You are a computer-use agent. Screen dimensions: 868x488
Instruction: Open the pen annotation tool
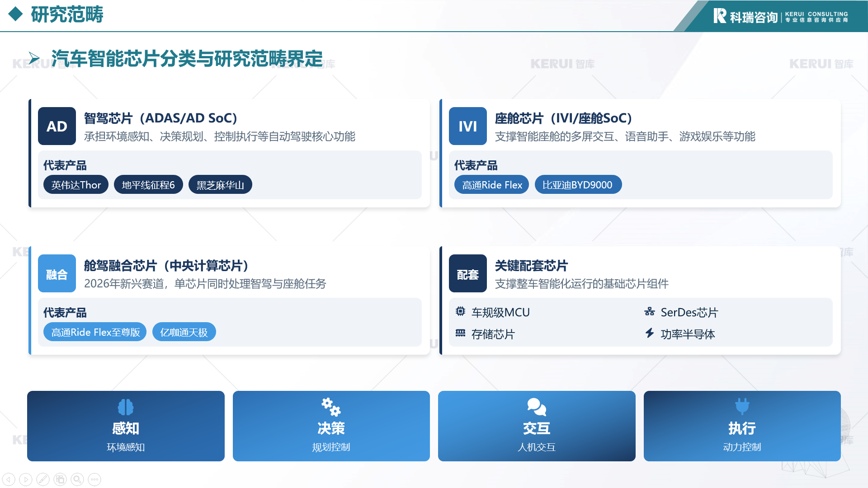click(43, 479)
